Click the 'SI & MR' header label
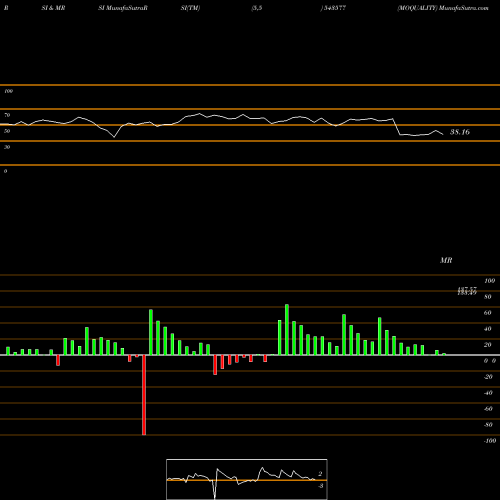 [53, 8]
